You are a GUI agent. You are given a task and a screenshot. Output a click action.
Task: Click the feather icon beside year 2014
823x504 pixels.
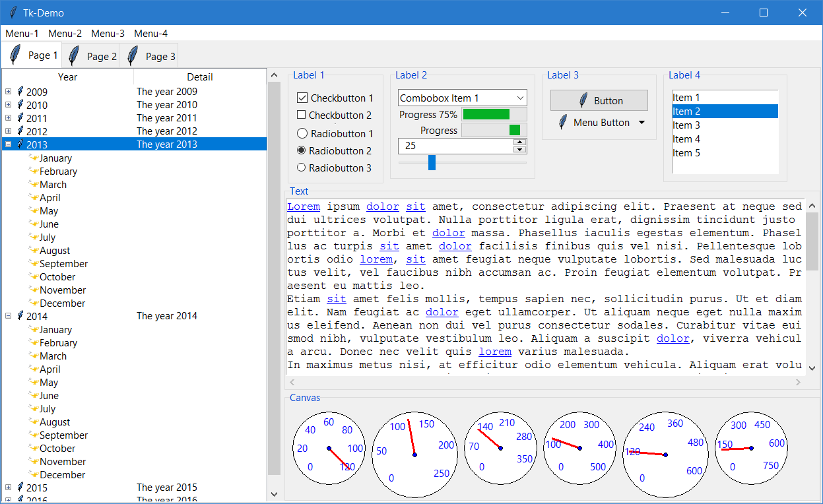20,316
